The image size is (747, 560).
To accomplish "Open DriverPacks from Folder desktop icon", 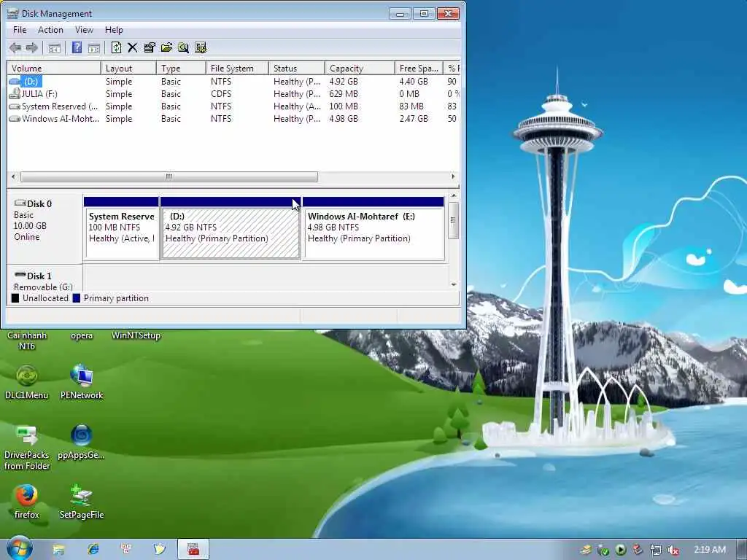I will tap(27, 448).
